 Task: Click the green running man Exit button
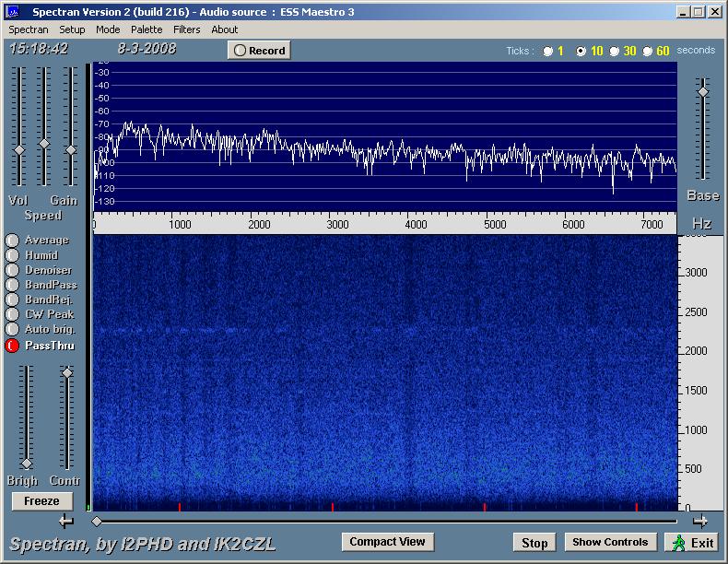pyautogui.click(x=692, y=542)
